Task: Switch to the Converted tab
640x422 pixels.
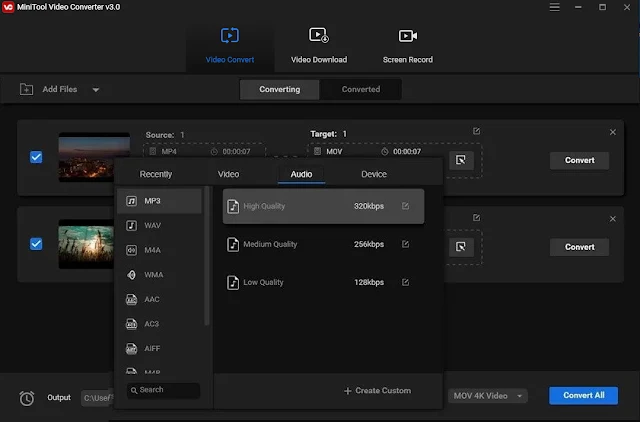Action: coord(361,89)
